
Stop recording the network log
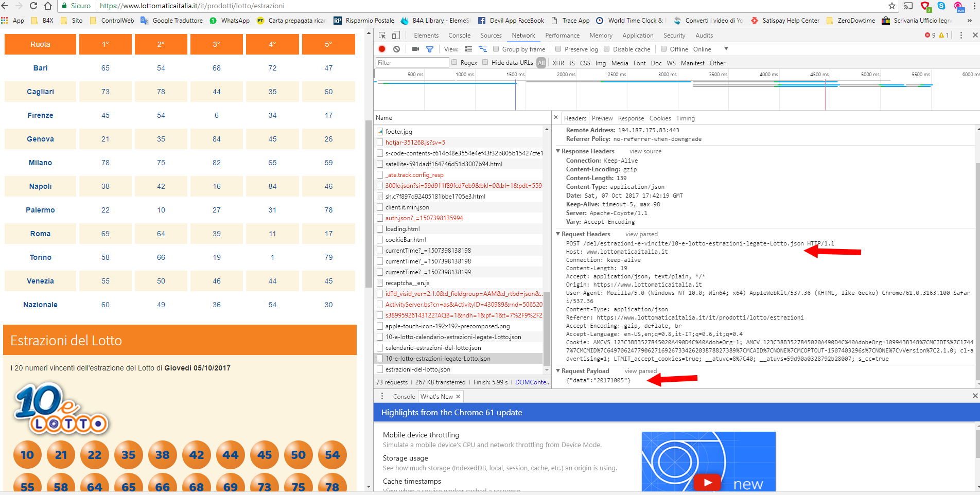point(382,49)
